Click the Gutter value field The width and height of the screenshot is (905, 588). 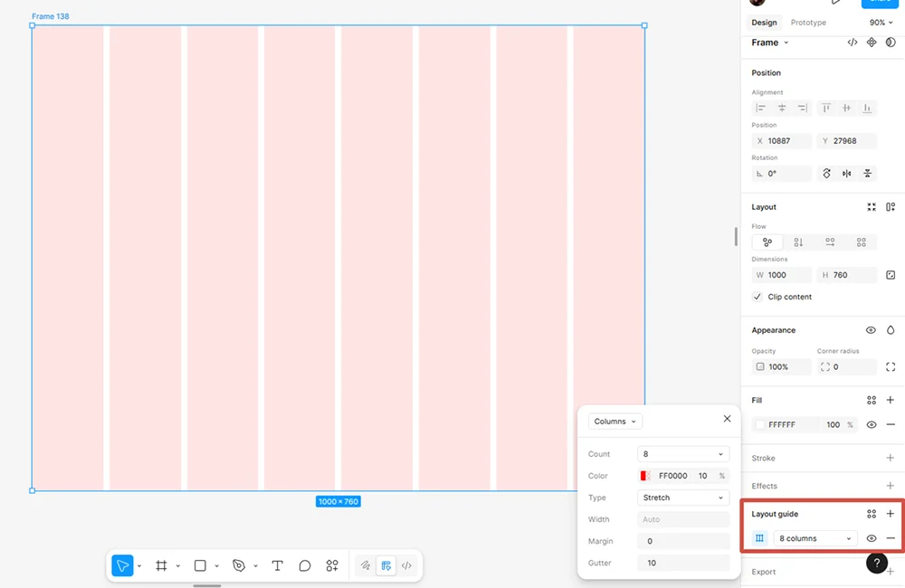click(x=682, y=563)
